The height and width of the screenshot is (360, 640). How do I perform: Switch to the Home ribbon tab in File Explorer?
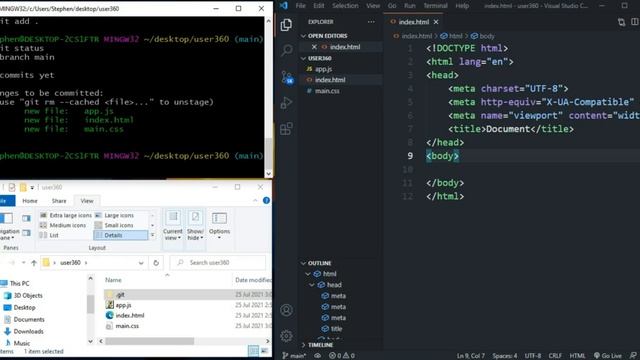[30, 201]
